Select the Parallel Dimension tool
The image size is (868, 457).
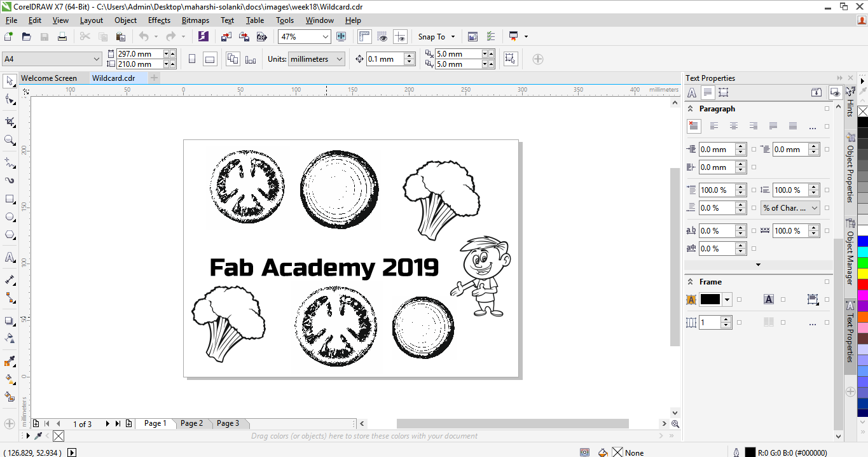point(10,279)
